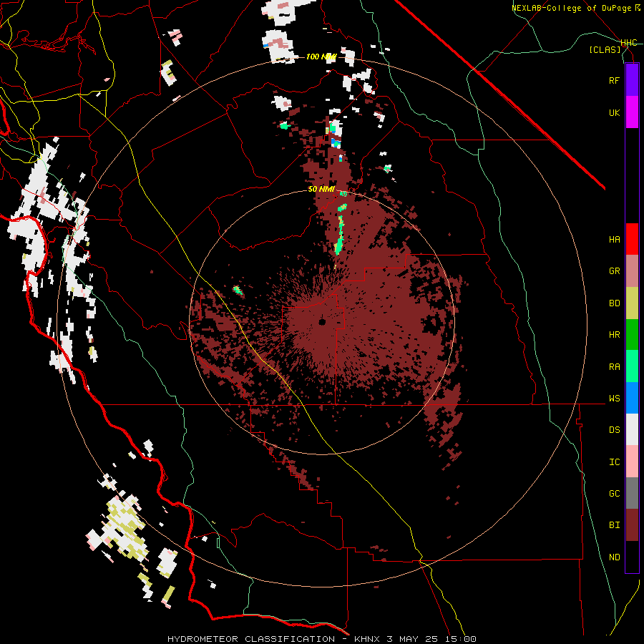The height and width of the screenshot is (644, 644).
Task: Select the BD yellow legend swatch
Action: (x=632, y=303)
